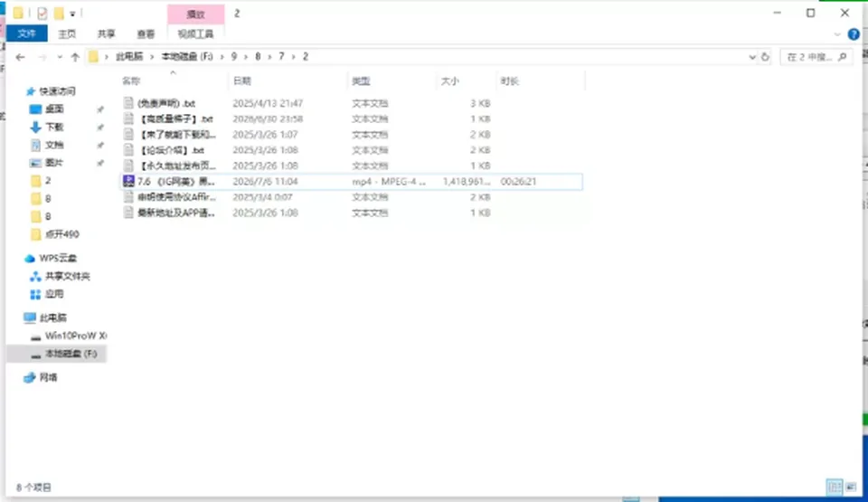The height and width of the screenshot is (502, 868).
Task: Select the pink 播放 tab header
Action: (196, 14)
